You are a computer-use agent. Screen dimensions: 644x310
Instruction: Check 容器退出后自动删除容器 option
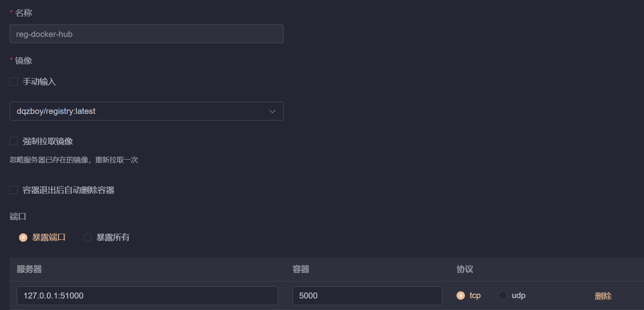pyautogui.click(x=14, y=190)
